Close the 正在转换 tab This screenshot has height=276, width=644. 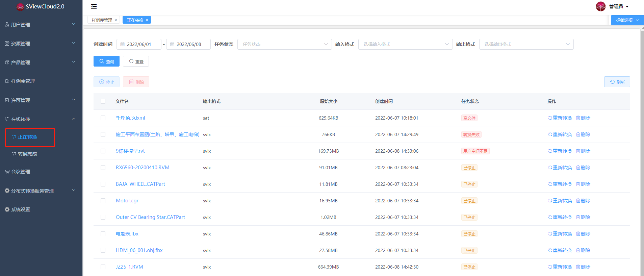pos(147,20)
